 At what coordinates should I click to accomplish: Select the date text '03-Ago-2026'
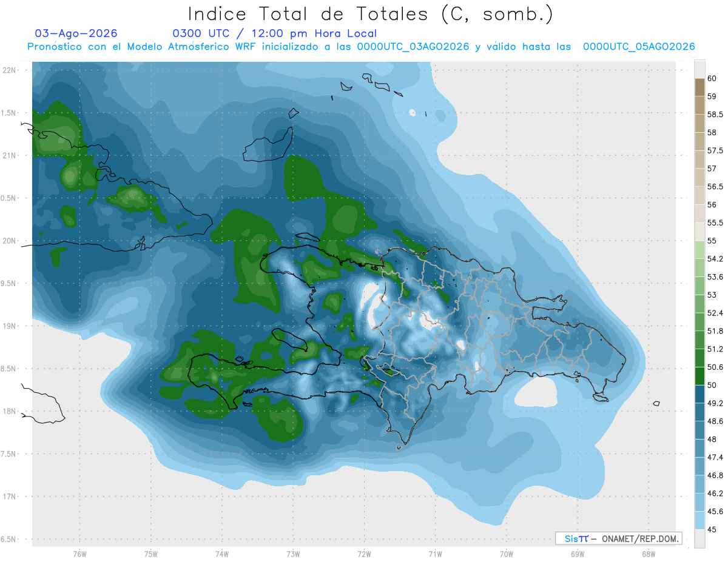coord(76,33)
